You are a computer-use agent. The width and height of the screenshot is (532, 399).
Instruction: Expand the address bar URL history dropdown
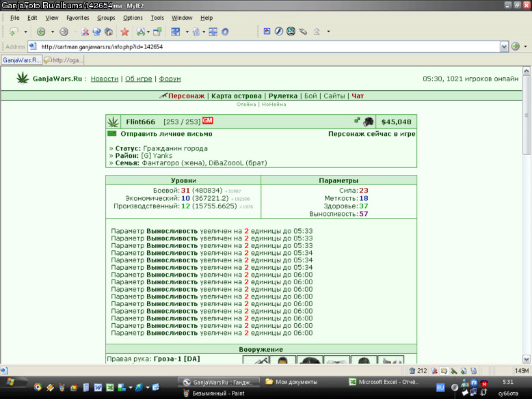(x=504, y=46)
